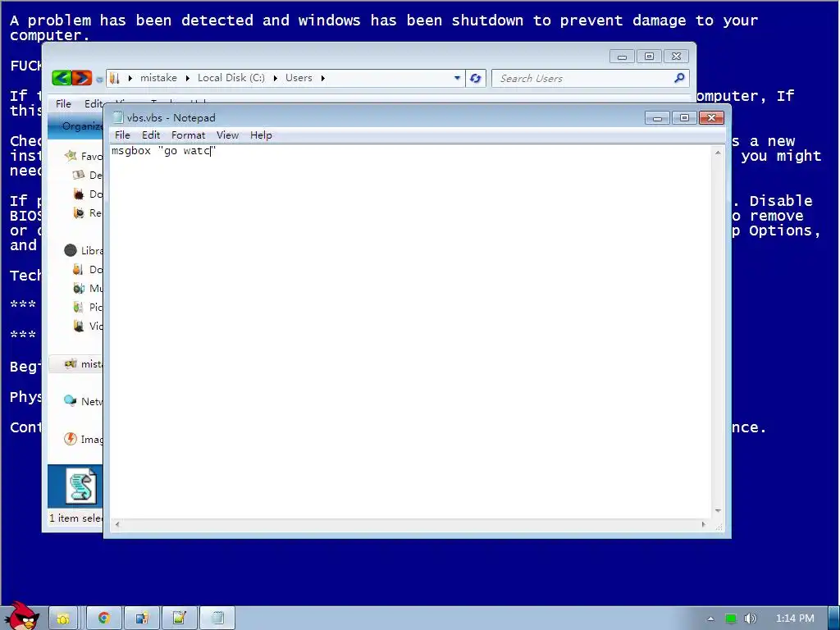Image resolution: width=840 pixels, height=630 pixels.
Task: Click the Refresh button in Explorer
Action: coord(475,78)
